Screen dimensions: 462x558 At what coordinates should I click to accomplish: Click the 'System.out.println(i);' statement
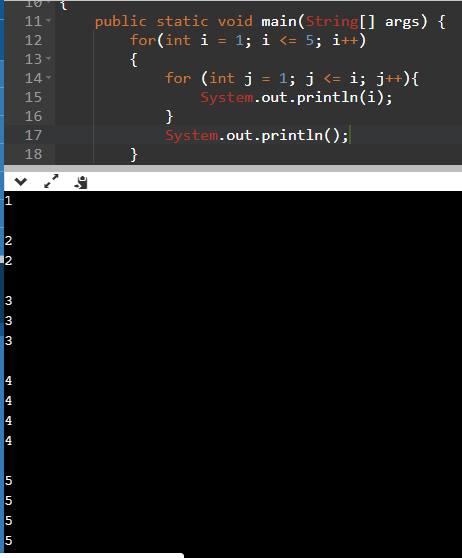click(x=296, y=98)
